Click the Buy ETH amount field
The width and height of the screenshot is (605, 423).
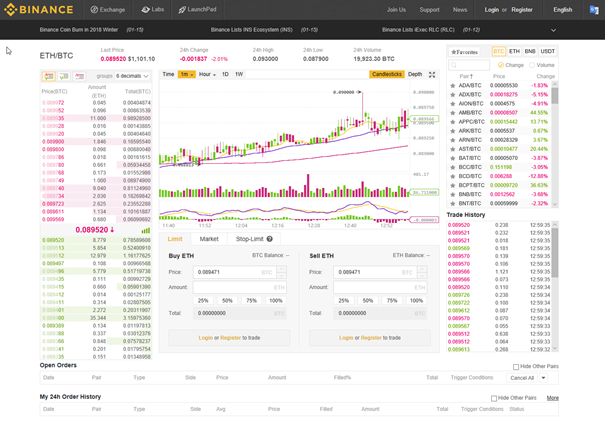click(240, 288)
